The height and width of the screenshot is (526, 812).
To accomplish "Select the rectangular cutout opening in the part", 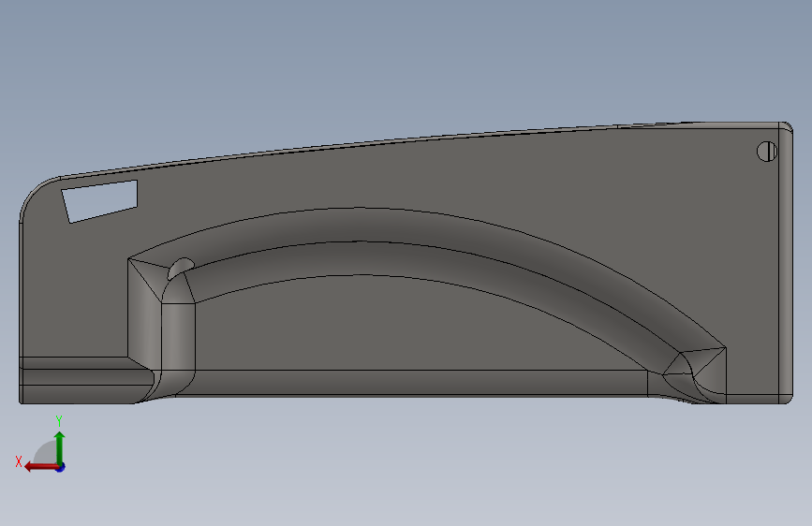I will coord(100,201).
